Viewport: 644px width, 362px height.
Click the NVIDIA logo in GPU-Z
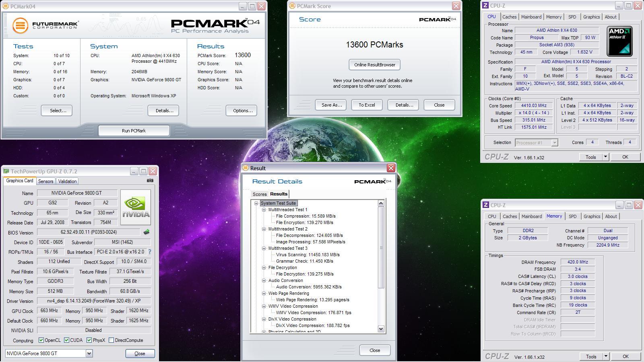pyautogui.click(x=136, y=207)
